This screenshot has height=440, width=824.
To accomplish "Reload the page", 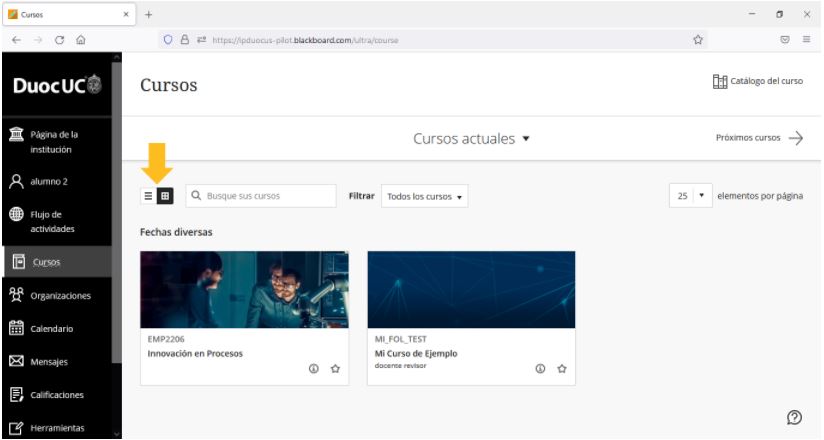I will tap(59, 40).
